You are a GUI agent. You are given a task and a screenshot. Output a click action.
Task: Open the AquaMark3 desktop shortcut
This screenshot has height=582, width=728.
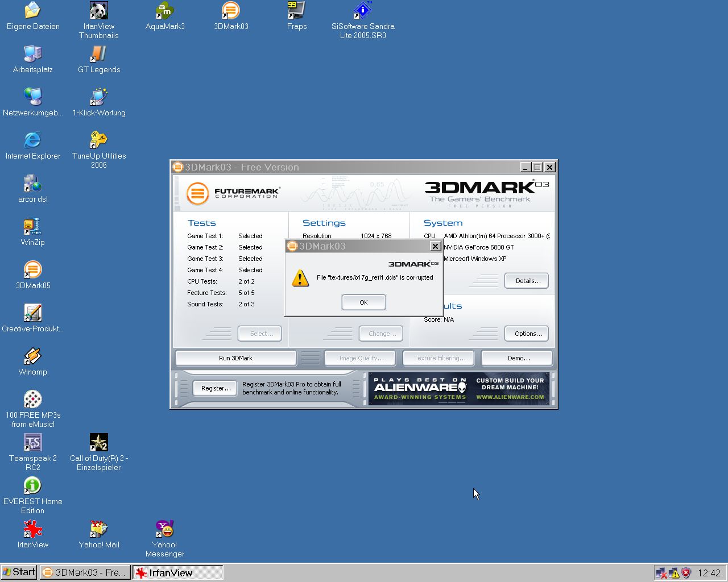tap(165, 16)
